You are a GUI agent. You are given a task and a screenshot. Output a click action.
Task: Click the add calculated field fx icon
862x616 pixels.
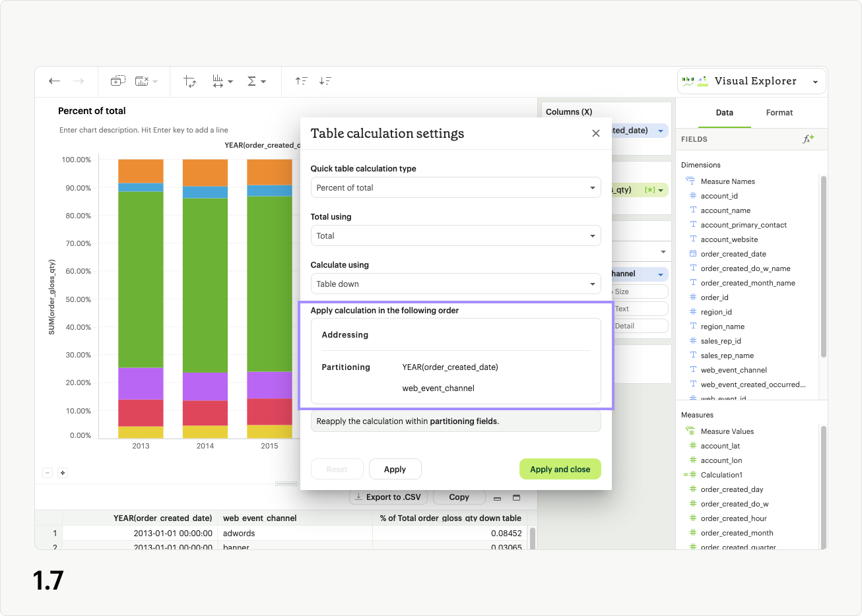coord(809,139)
